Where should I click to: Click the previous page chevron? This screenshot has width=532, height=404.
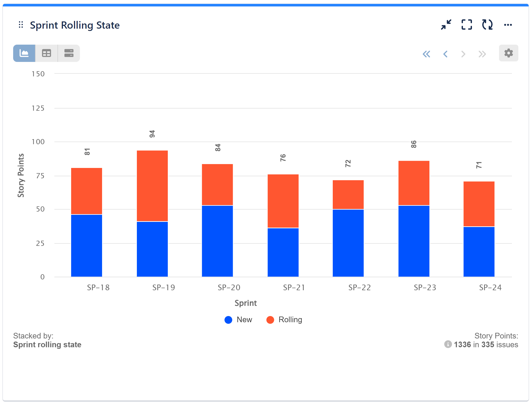tap(445, 54)
